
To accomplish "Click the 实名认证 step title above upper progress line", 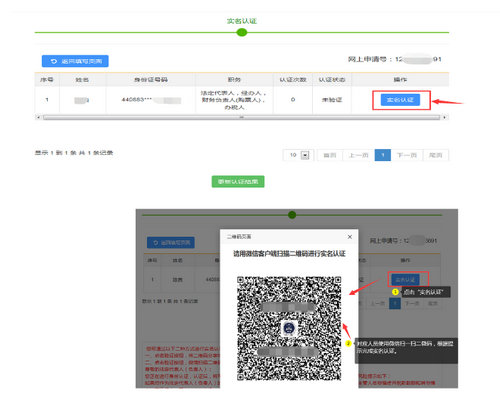I will click(242, 21).
